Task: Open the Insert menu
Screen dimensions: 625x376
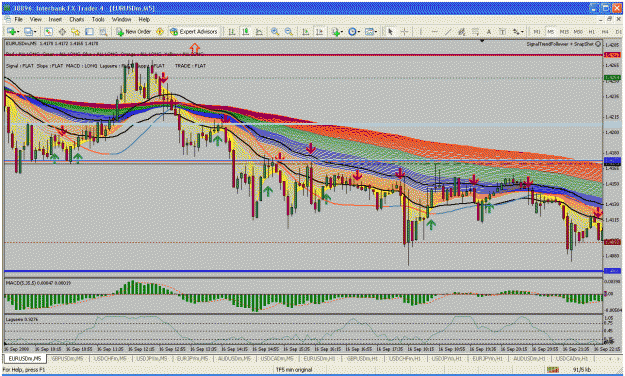Action: pyautogui.click(x=55, y=19)
